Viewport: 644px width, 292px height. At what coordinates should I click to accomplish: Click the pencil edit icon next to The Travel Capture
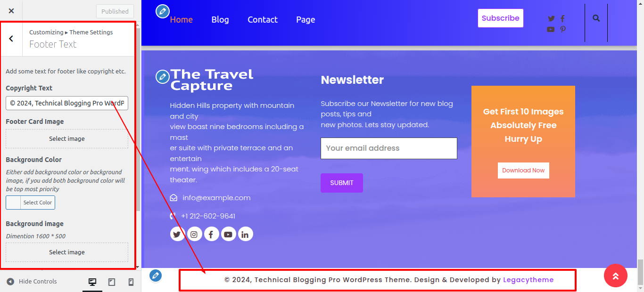coord(163,77)
